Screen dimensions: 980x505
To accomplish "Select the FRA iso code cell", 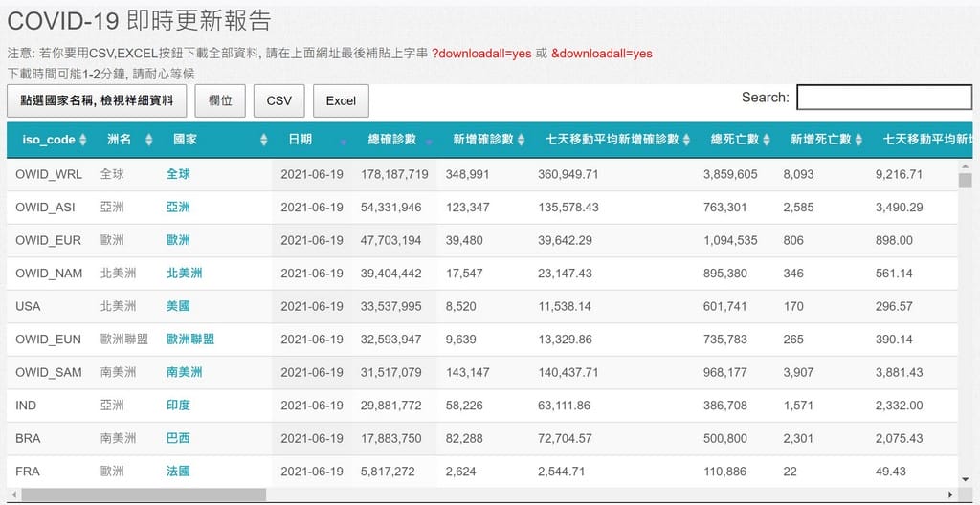I will (49, 472).
